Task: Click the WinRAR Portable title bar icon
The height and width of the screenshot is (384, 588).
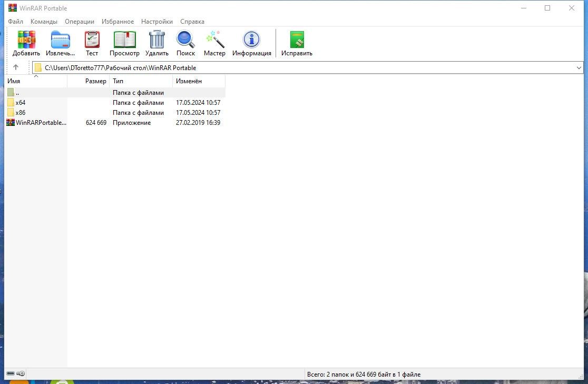Action: point(12,8)
